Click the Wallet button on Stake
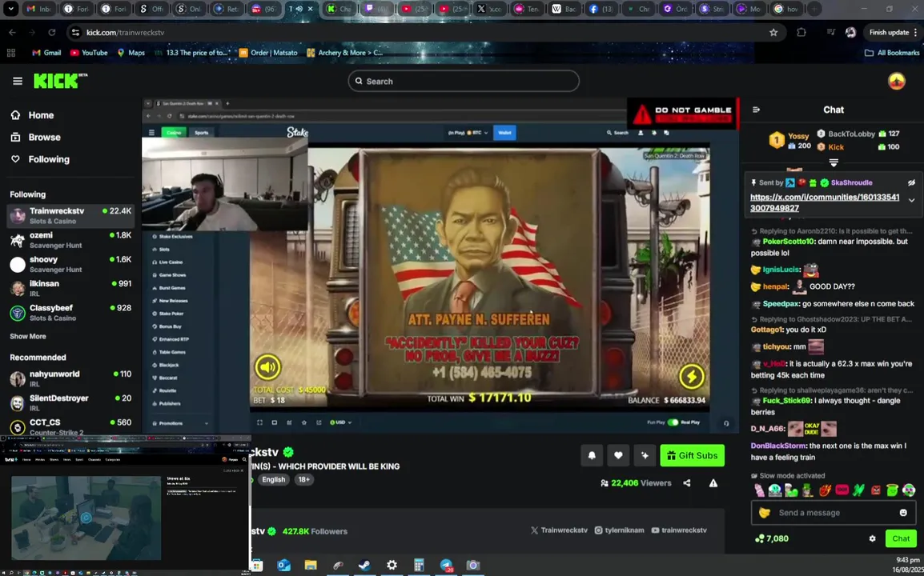This screenshot has width=924, height=576. click(504, 133)
